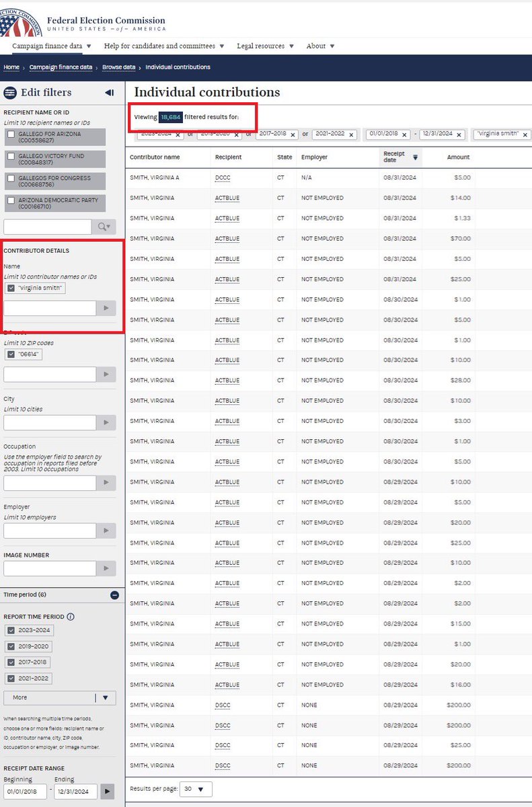
Task: Focus the Employer input field
Action: [x=50, y=531]
